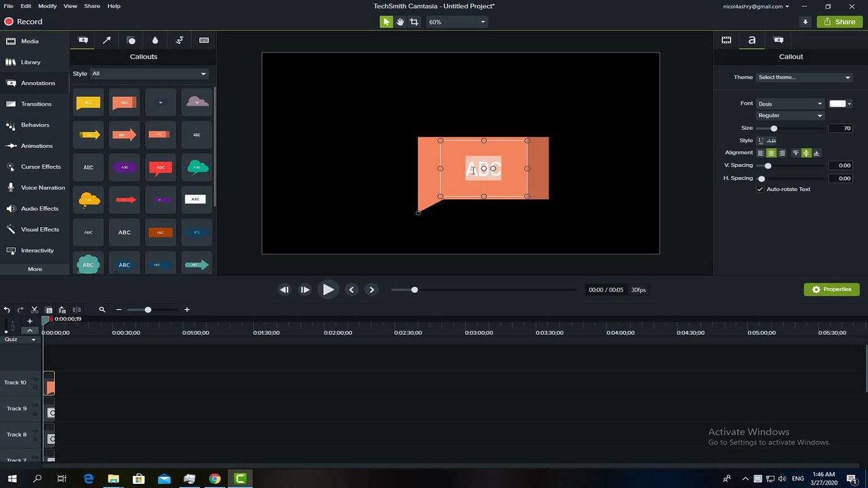Open the Modify menu
Screen dimensions: 868x488
click(47, 5)
